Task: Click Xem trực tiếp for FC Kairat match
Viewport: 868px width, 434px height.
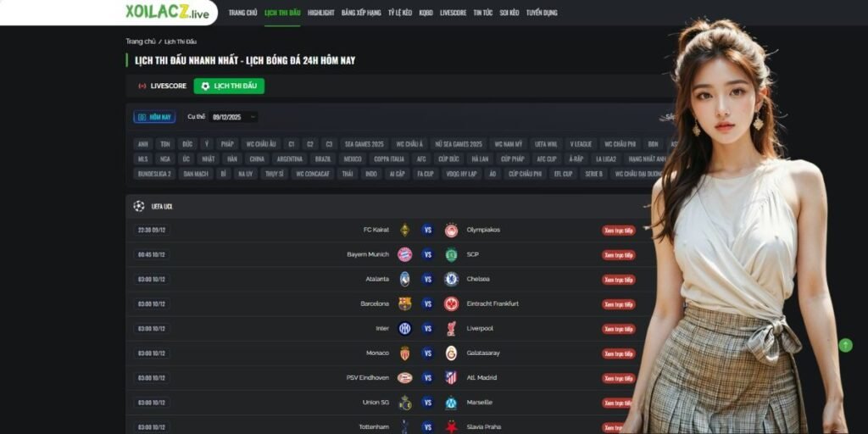Action: pos(618,231)
